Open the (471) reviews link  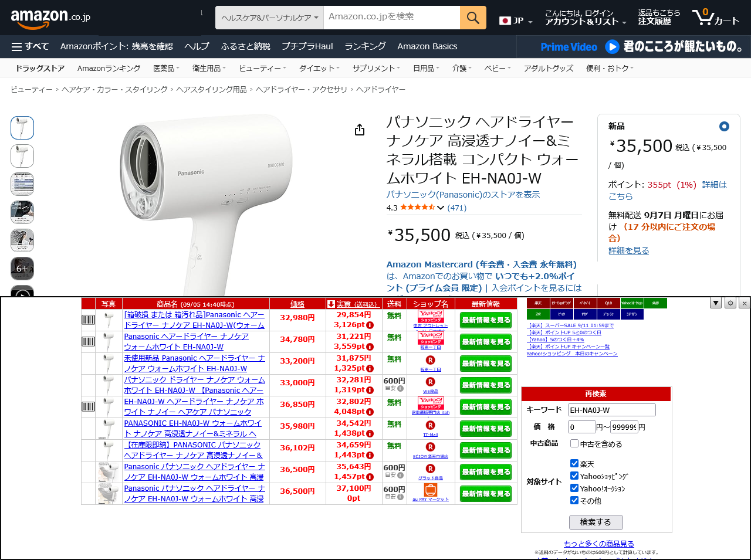(x=456, y=208)
